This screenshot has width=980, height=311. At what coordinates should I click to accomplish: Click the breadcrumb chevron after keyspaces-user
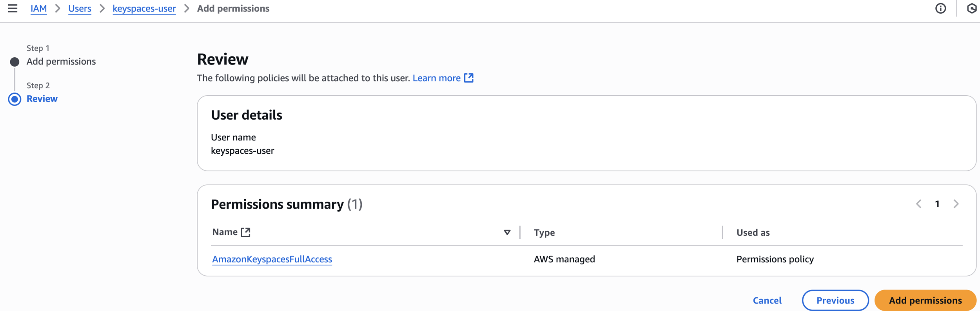click(x=187, y=8)
